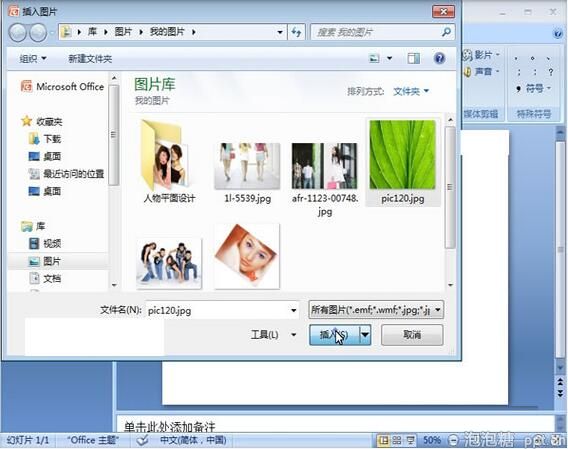Open the dialog help question mark icon
This screenshot has width=568, height=449.
tap(439, 58)
